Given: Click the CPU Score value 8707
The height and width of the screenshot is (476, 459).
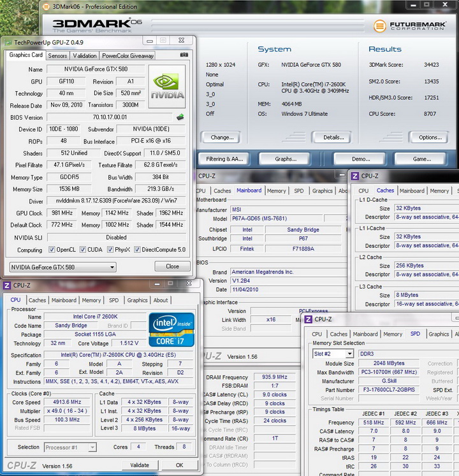Looking at the screenshot, I should [x=430, y=114].
